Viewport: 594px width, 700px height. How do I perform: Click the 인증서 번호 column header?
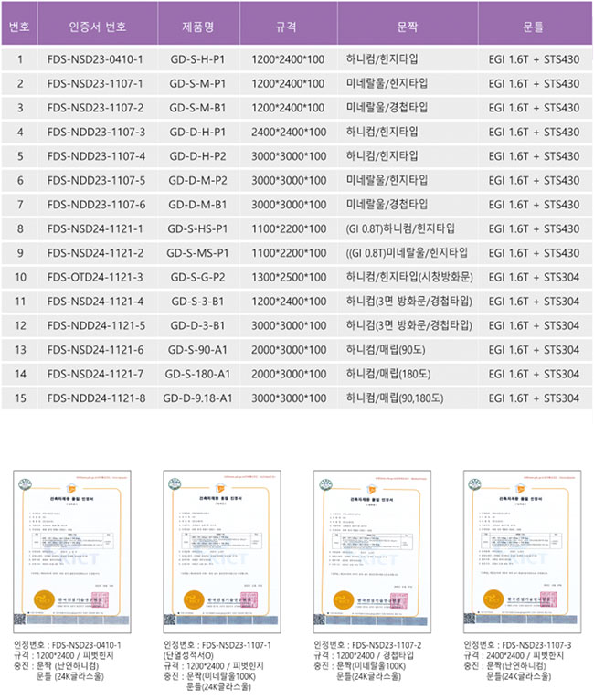tap(95, 27)
